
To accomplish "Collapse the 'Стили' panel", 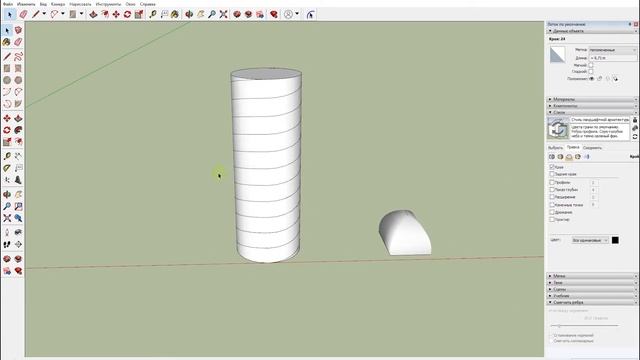I will pyautogui.click(x=592, y=112).
